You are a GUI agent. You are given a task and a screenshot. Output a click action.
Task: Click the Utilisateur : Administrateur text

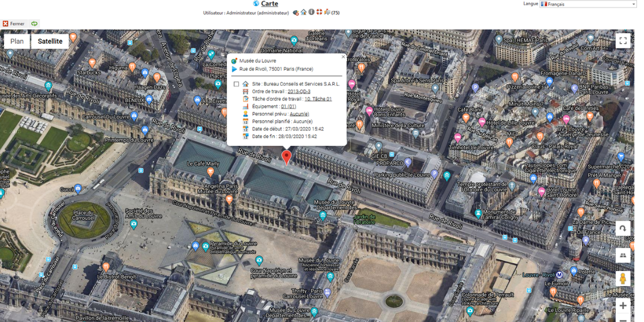[246, 12]
